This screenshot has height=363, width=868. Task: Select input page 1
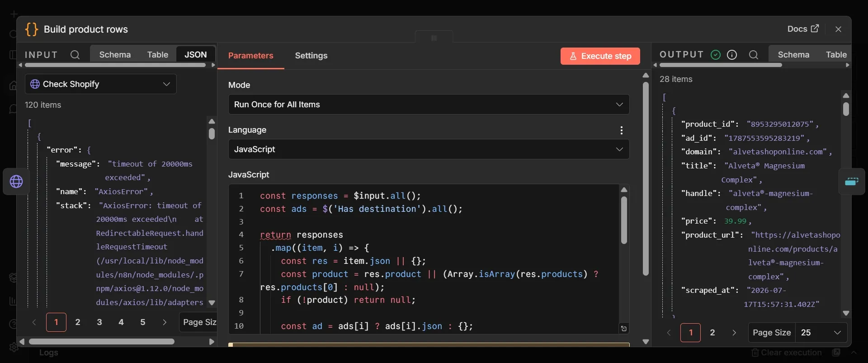56,322
